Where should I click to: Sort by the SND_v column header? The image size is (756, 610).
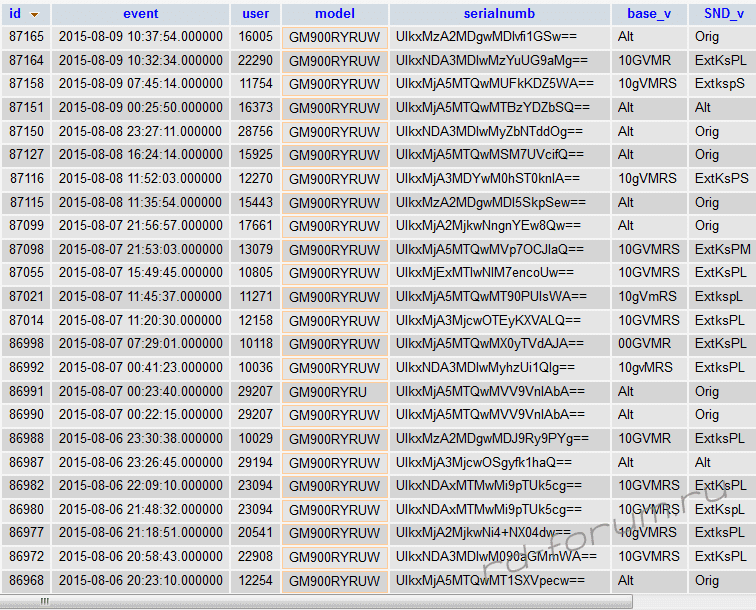pos(722,14)
